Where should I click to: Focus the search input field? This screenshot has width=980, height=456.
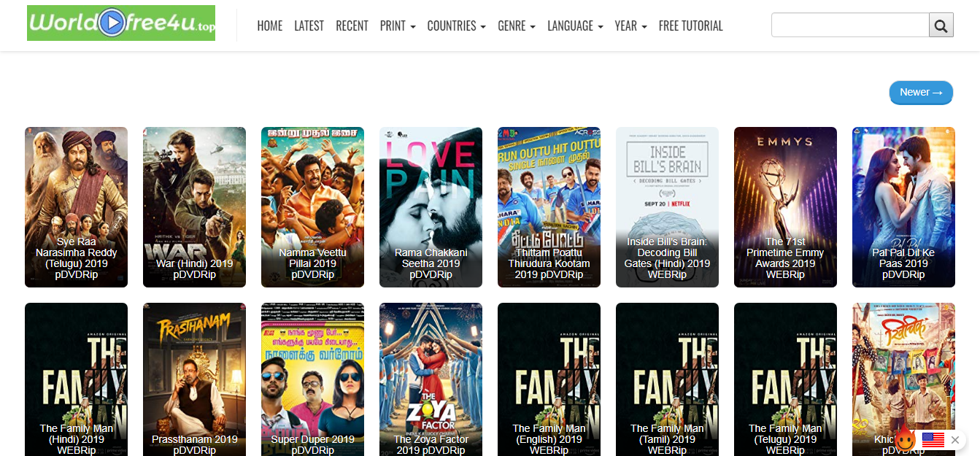click(850, 26)
